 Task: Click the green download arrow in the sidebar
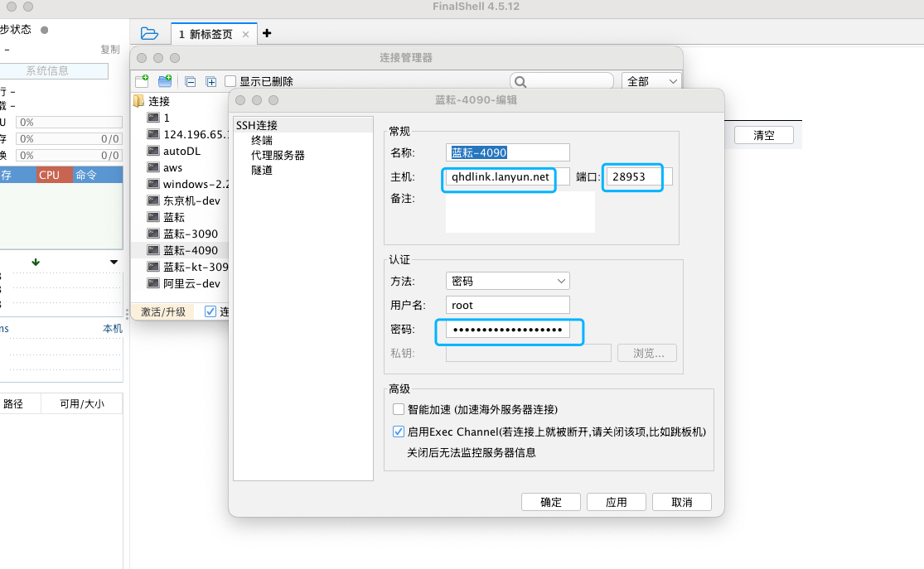click(x=36, y=262)
